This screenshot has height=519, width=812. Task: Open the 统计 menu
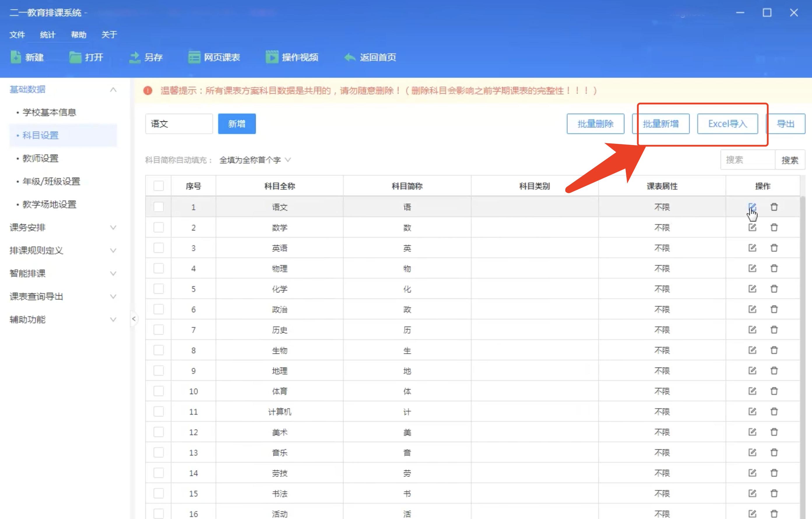coord(47,35)
